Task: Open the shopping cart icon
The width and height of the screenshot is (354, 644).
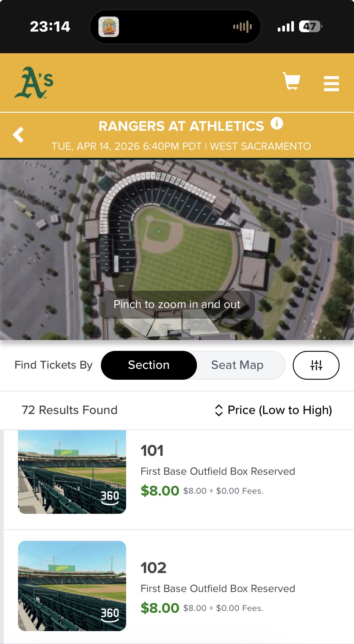Action: pyautogui.click(x=292, y=81)
